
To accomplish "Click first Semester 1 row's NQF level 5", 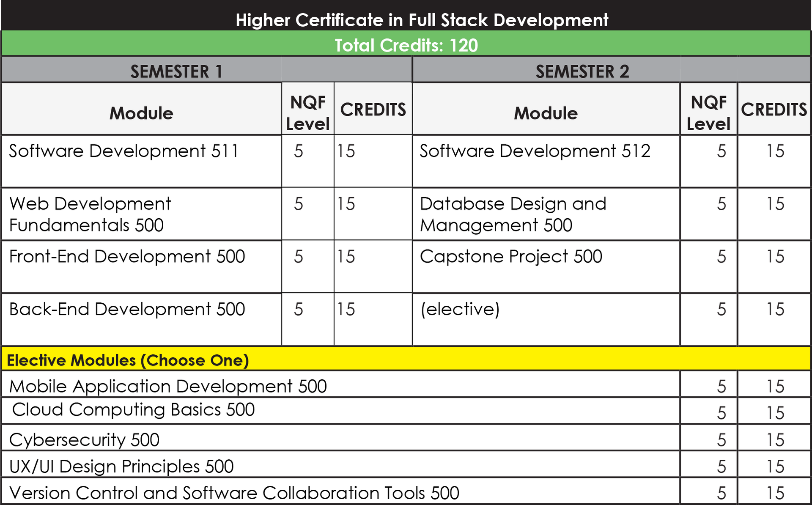I will [299, 151].
